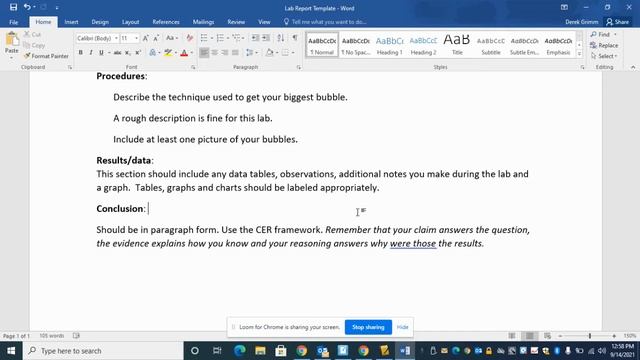
Task: Sort the selected paragraphs
Action: [x=281, y=38]
